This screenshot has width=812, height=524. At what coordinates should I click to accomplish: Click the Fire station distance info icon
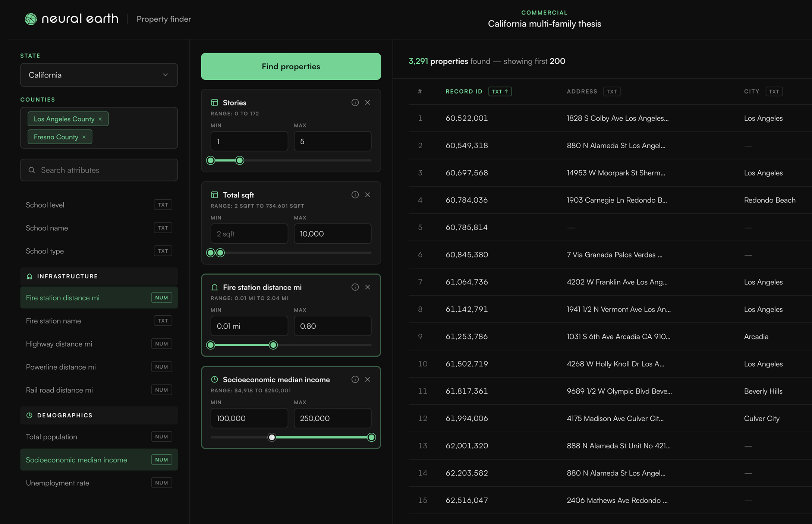click(355, 287)
